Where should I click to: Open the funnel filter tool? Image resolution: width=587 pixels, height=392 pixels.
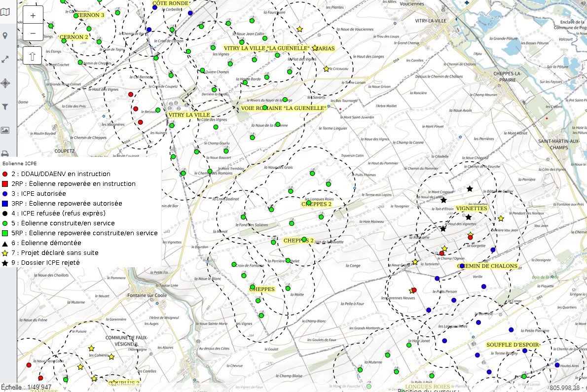(x=5, y=107)
